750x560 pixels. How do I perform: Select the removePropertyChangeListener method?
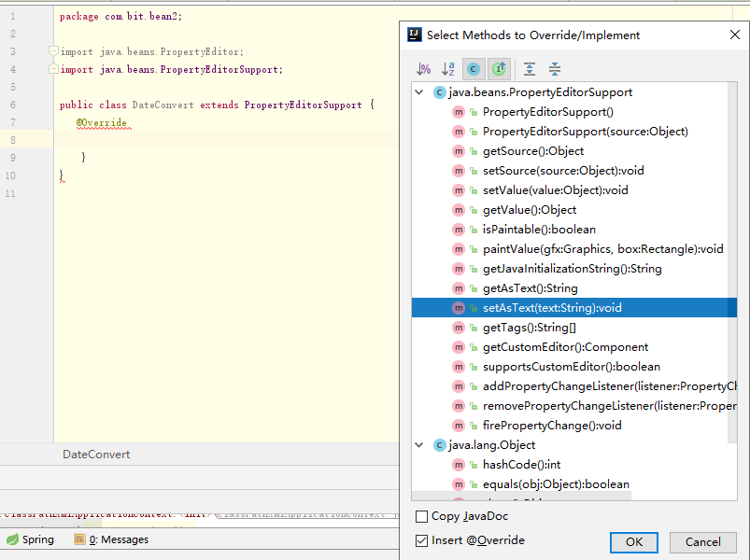click(x=609, y=406)
